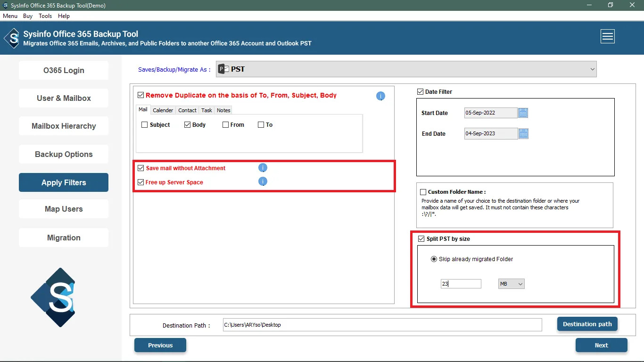The image size is (644, 362).
Task: Click the split size input field
Action: [x=461, y=284]
